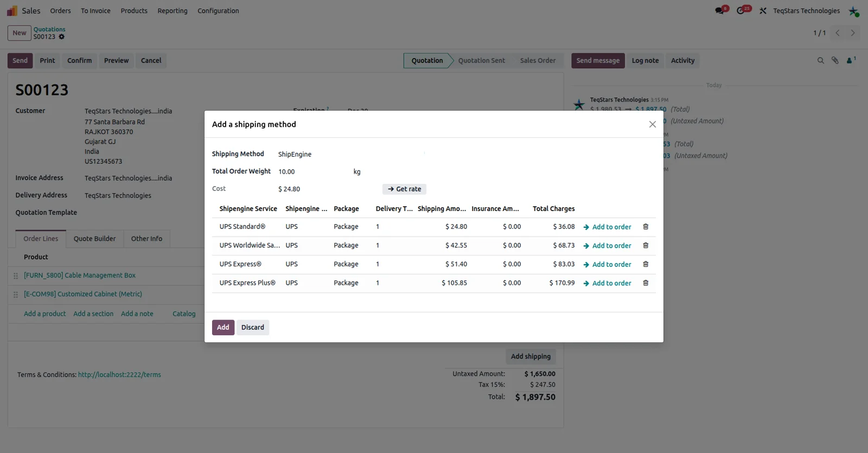868x453 pixels.
Task: Click the TeqStars Technologies company switcher
Action: (806, 11)
